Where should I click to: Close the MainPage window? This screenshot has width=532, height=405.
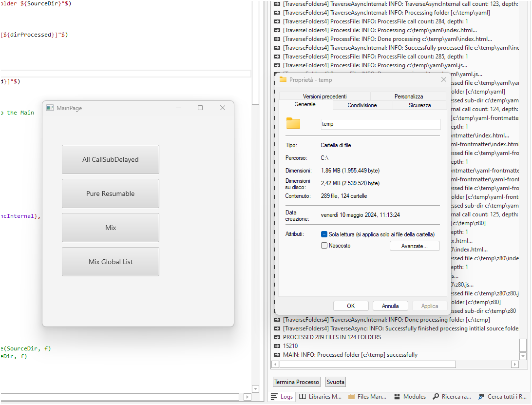coord(223,108)
